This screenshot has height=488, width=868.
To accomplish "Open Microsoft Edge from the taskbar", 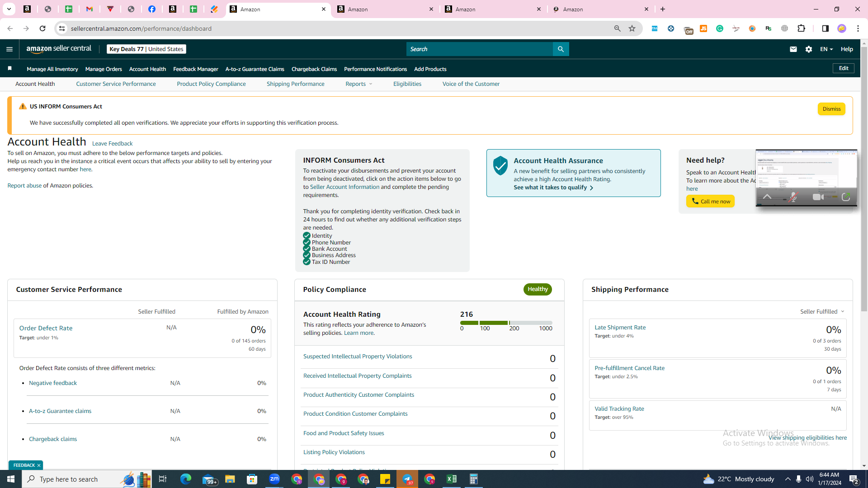I will click(x=185, y=479).
